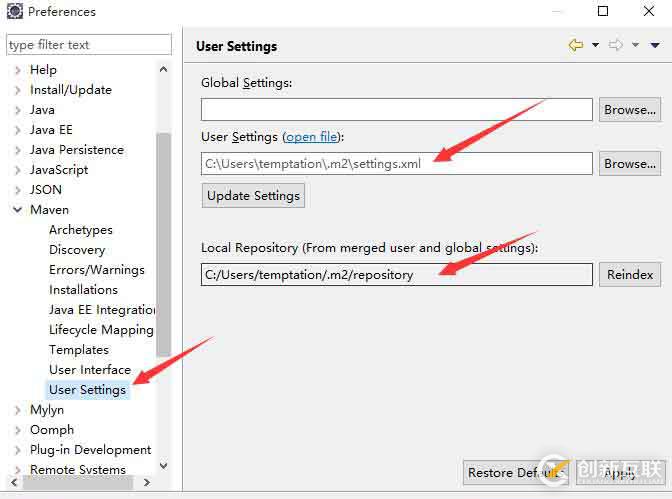
Task: Select Install/Update preferences
Action: tap(71, 90)
